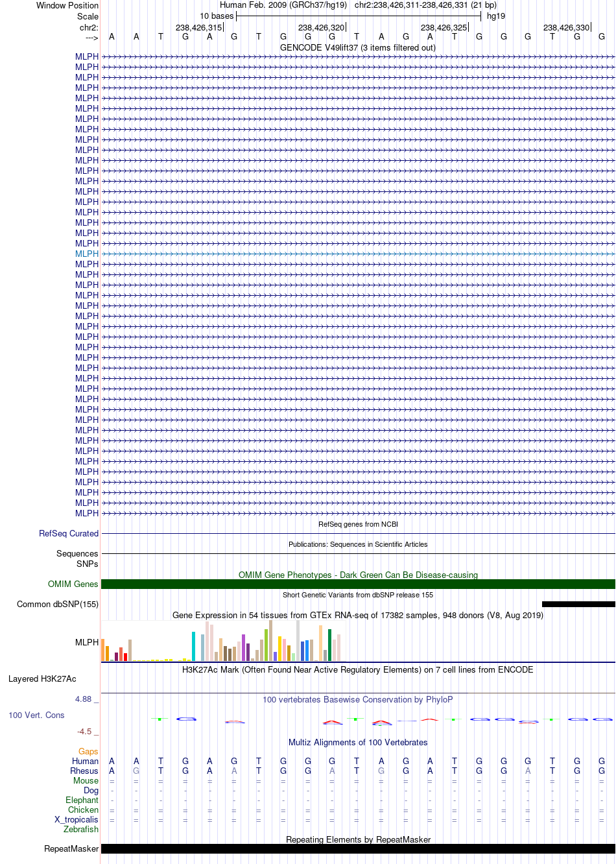The image size is (616, 864).
Task: Click the GTEx Gene Expression track title
Action: click(x=358, y=615)
